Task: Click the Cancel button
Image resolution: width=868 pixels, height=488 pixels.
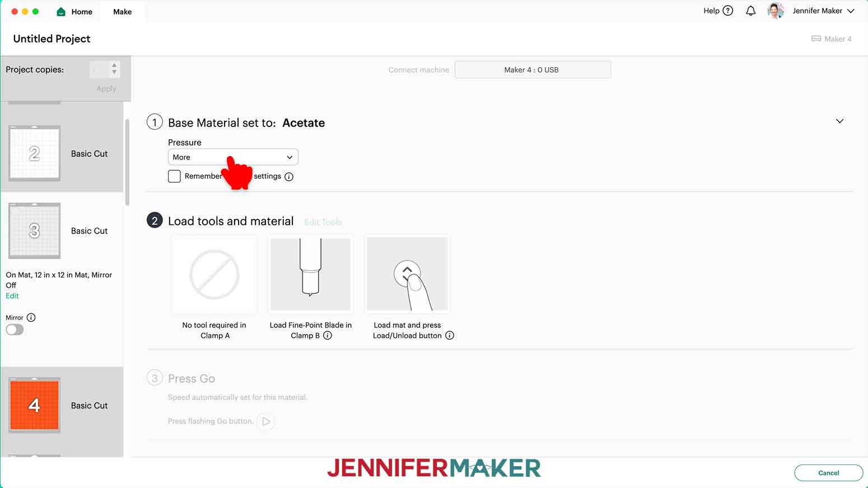Action: click(x=828, y=473)
